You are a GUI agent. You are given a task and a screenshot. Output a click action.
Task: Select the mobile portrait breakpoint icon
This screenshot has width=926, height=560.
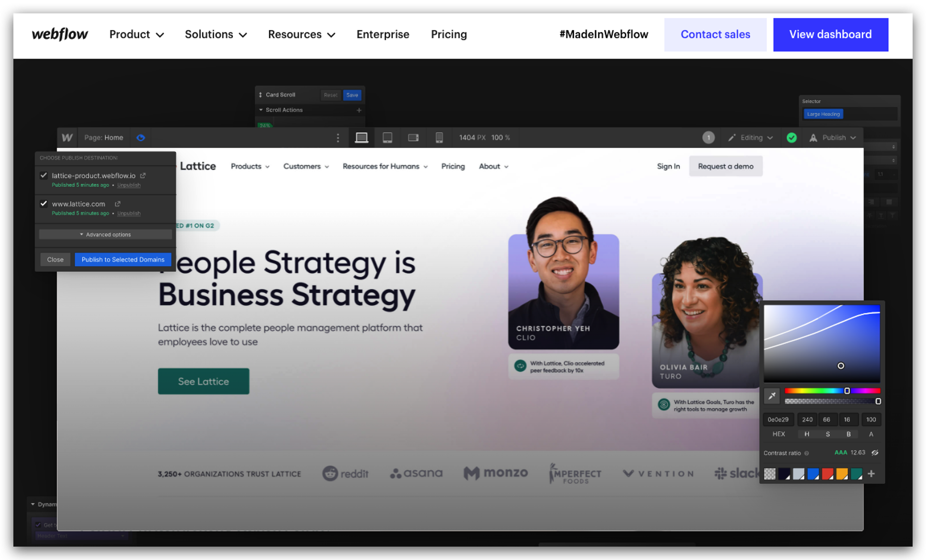pos(439,137)
